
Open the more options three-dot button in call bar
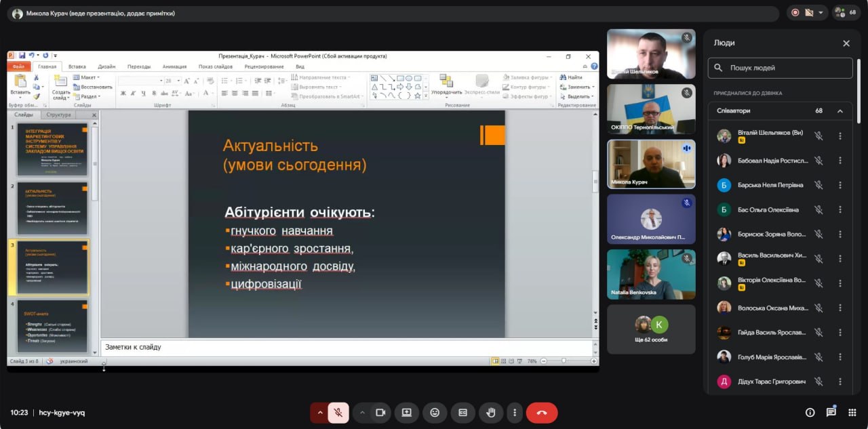click(515, 412)
